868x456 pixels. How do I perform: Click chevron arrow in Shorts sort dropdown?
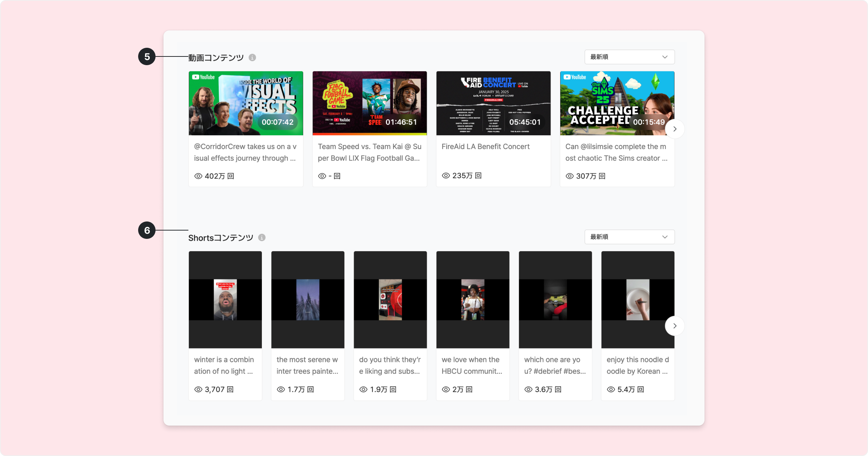(x=665, y=237)
